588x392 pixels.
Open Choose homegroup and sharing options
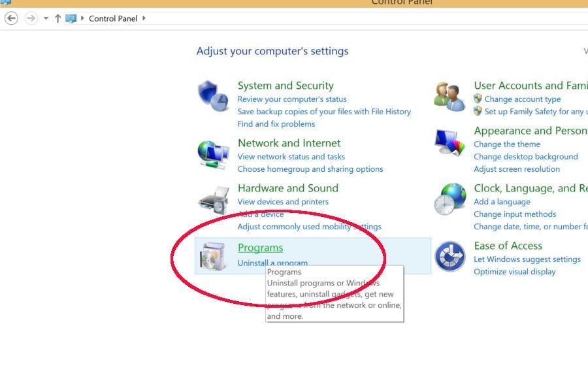[x=310, y=169]
